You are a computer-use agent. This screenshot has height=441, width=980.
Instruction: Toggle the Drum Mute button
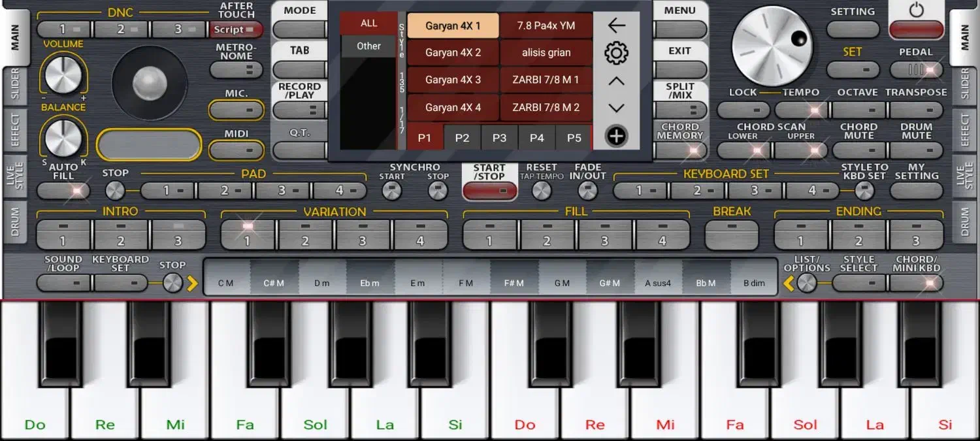tap(916, 150)
